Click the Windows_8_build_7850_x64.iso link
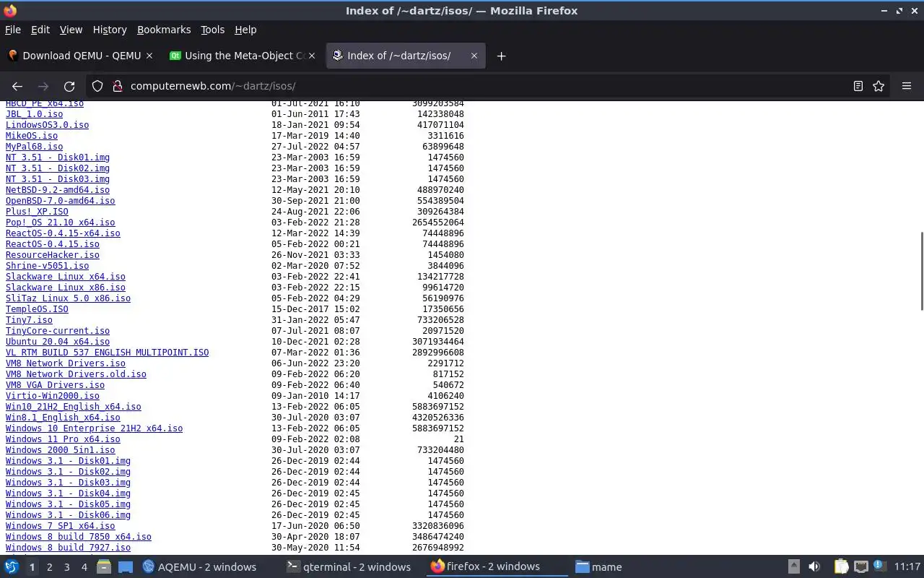Image resolution: width=924 pixels, height=578 pixels. point(79,537)
